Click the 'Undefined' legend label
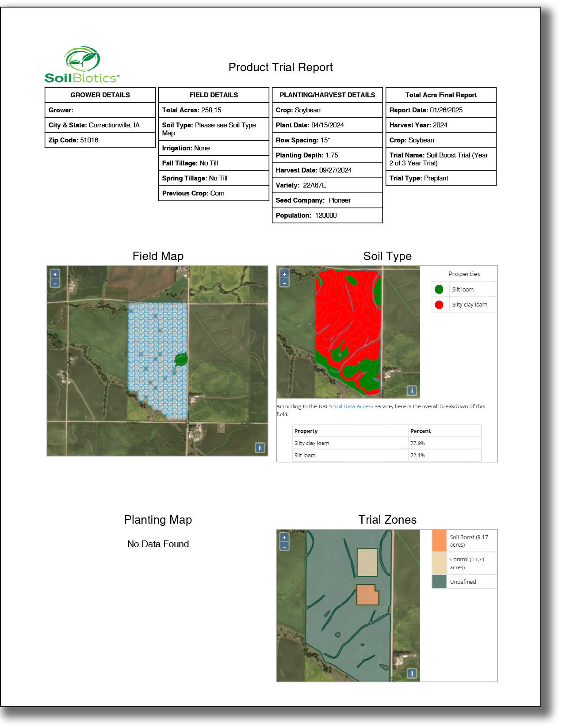The image size is (566, 728). 463,582
